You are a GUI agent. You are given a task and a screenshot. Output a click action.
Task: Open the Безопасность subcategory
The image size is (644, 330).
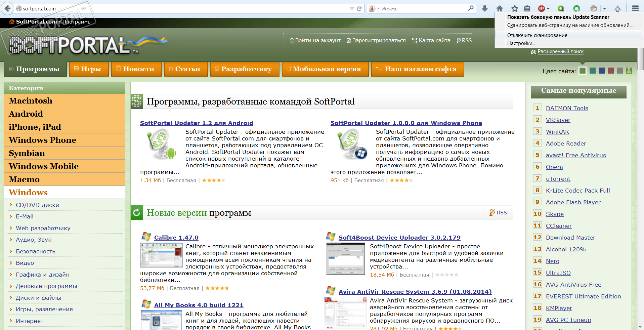(36, 251)
